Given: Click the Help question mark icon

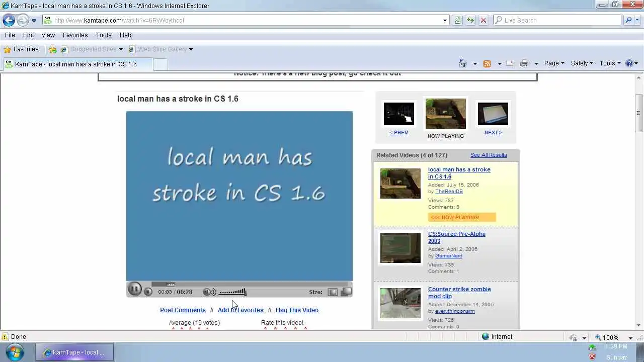Looking at the screenshot, I should tap(629, 63).
